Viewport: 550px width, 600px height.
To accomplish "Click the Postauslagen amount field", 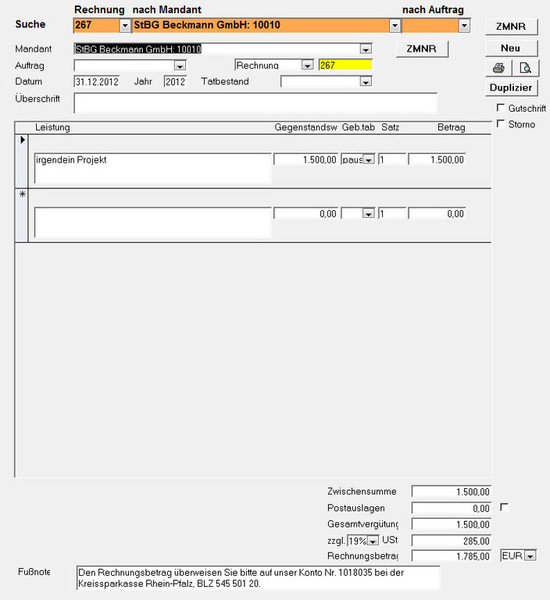I will click(x=451, y=509).
